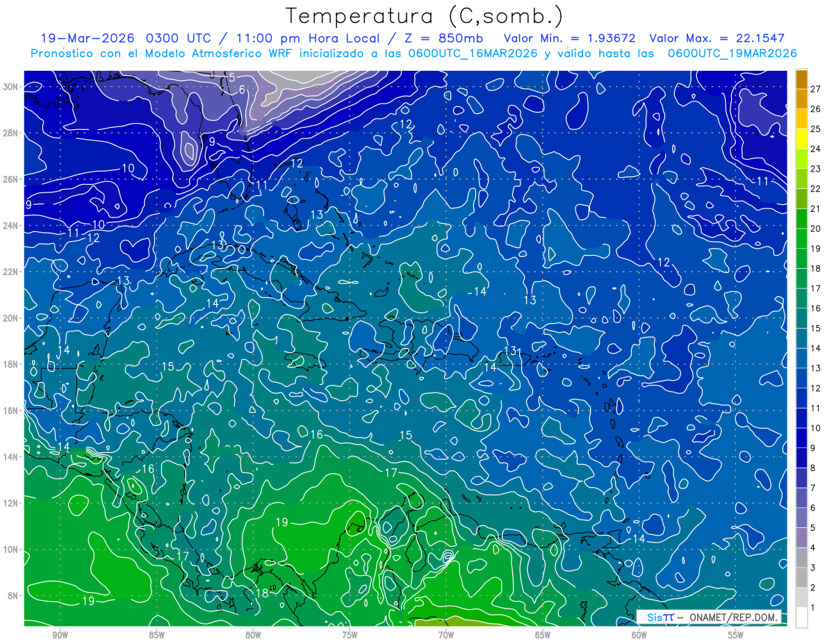Screen dimensions: 834x644
Task: Select the purple swatch between 5 and 6
Action: [x=801, y=518]
